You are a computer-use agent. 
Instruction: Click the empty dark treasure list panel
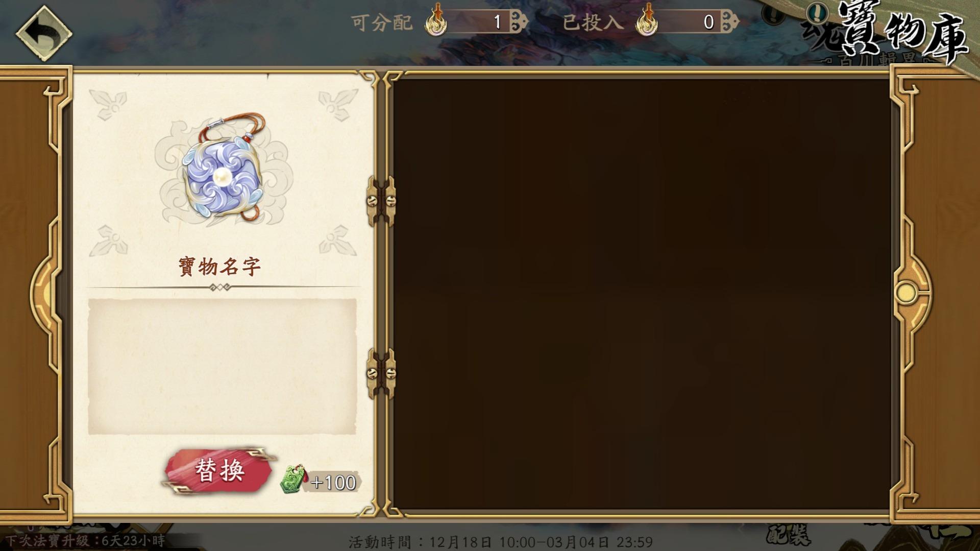[x=642, y=294]
